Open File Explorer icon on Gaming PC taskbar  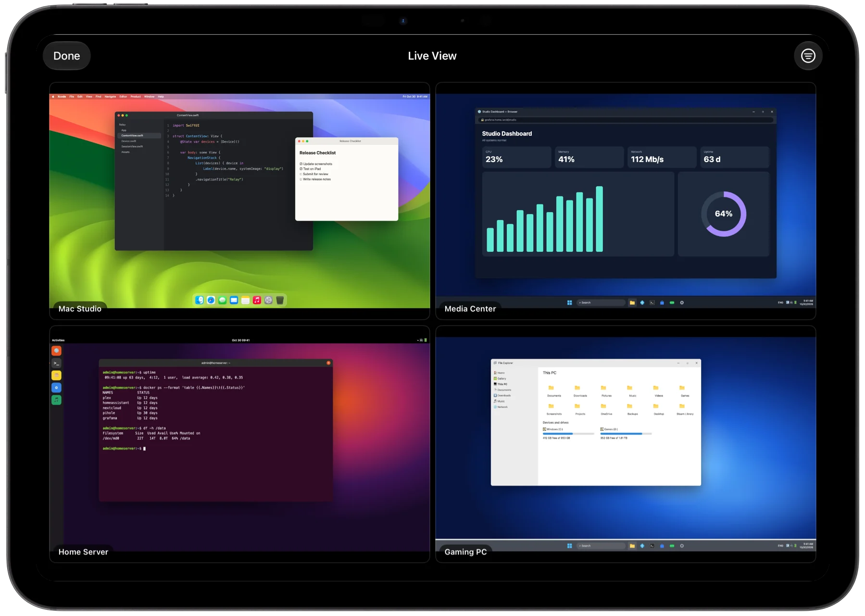pyautogui.click(x=632, y=546)
